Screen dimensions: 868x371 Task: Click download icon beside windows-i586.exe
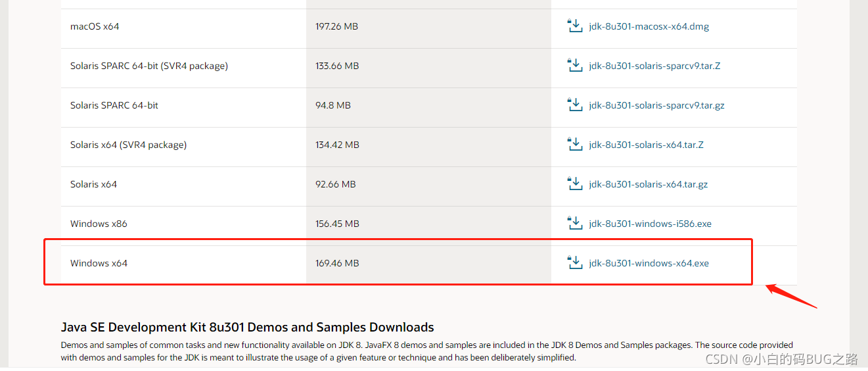[575, 224]
